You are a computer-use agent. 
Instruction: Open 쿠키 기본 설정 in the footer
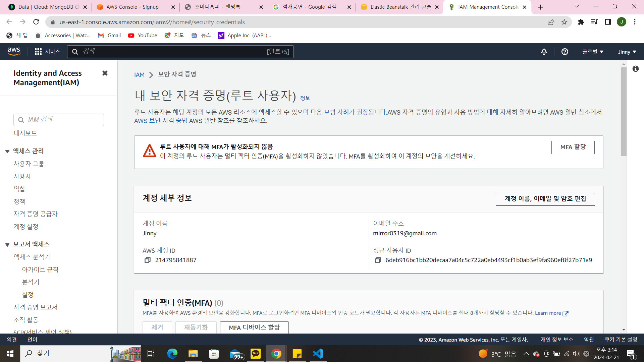(x=621, y=340)
